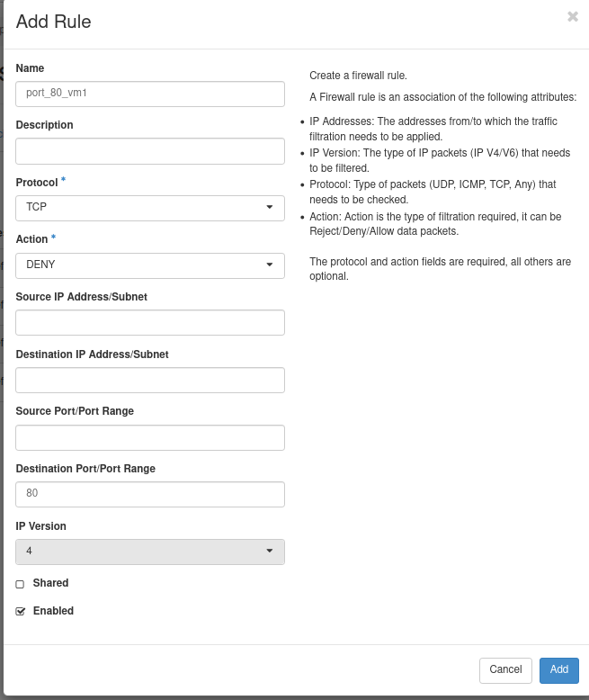589x700 pixels.
Task: Focus the empty Description text box
Action: click(x=150, y=151)
